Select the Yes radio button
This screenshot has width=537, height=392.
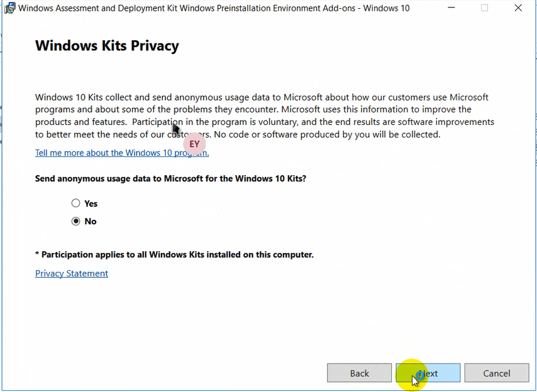75,203
